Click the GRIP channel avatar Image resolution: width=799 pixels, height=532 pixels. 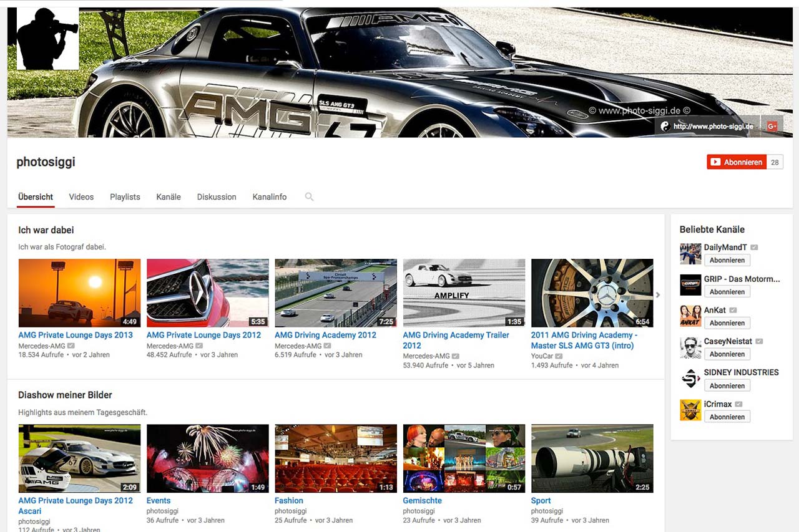690,285
